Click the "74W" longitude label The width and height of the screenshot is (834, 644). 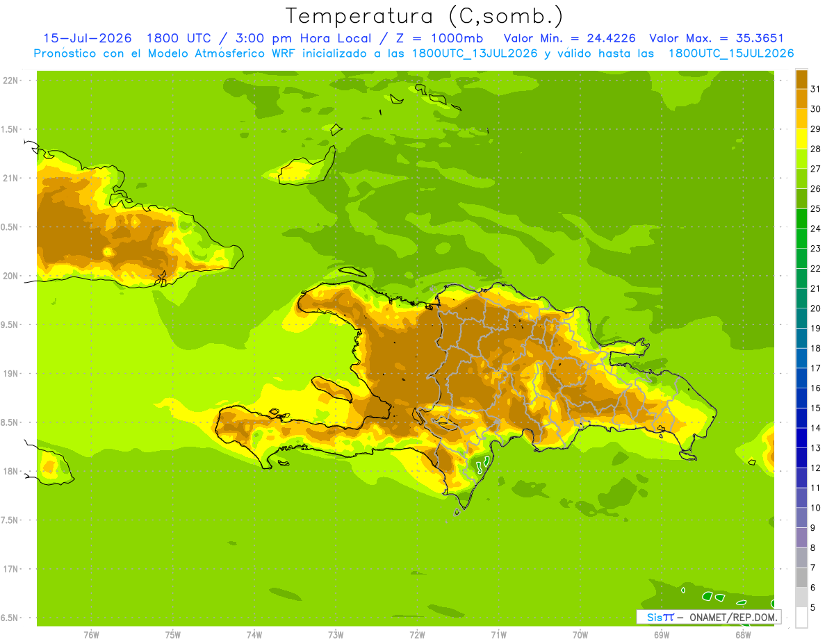[x=254, y=634]
